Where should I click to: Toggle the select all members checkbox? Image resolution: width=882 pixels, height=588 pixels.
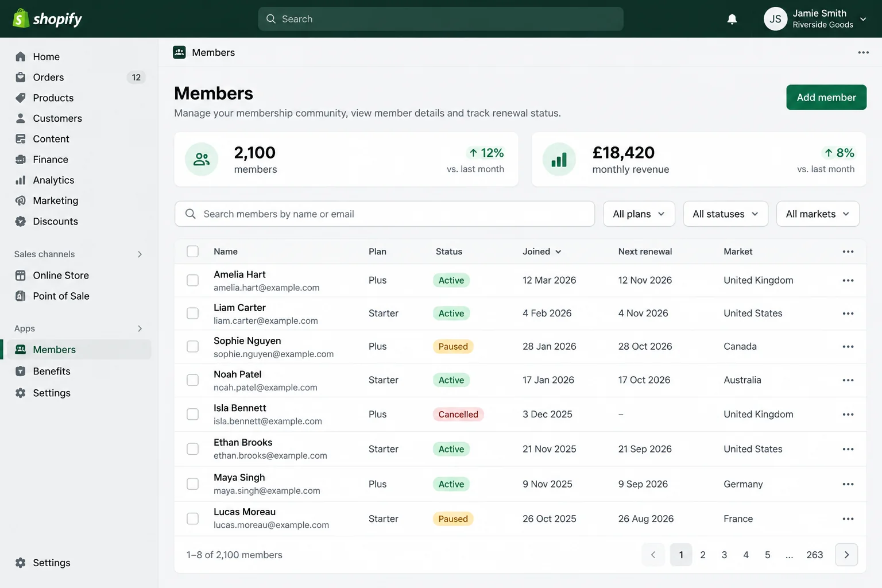193,252
